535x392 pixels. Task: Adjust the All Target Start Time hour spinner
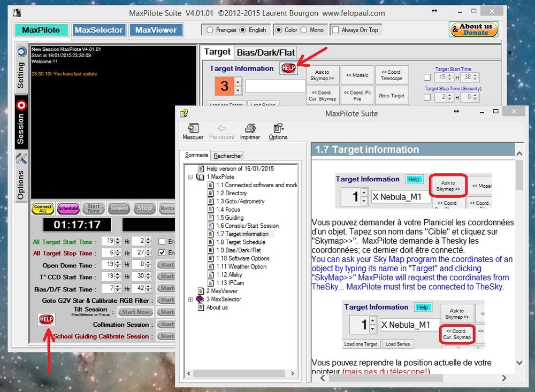118,241
